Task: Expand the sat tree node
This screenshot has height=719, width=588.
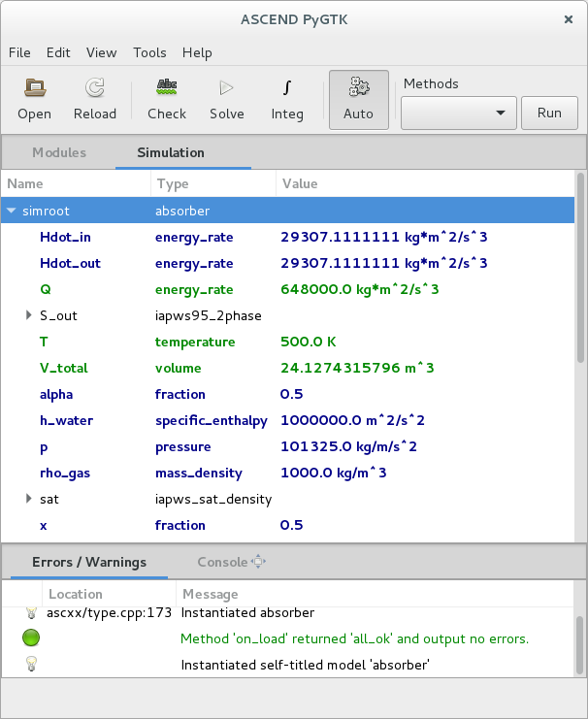Action: pyautogui.click(x=29, y=499)
